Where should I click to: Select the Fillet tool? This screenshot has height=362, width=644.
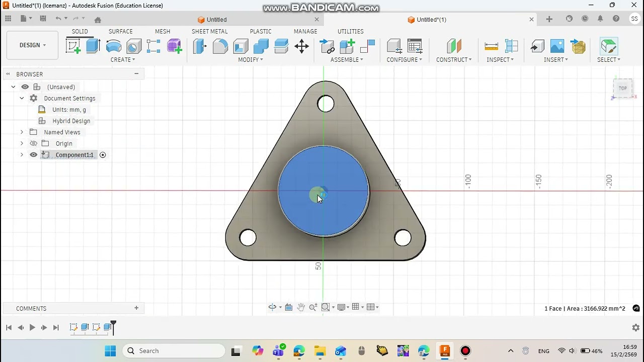pos(220,46)
